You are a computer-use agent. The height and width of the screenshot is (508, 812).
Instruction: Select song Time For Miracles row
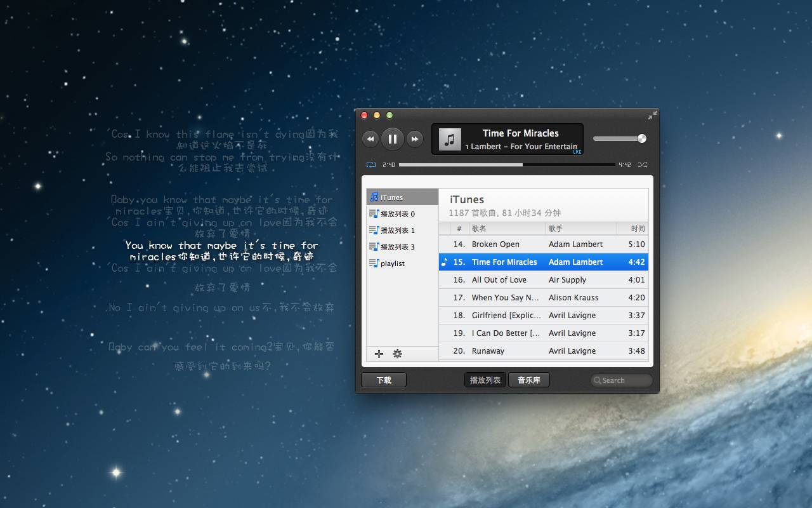pos(544,262)
